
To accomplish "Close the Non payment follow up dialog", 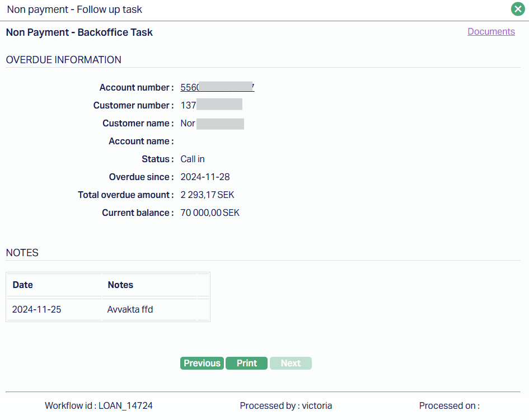I will point(517,9).
